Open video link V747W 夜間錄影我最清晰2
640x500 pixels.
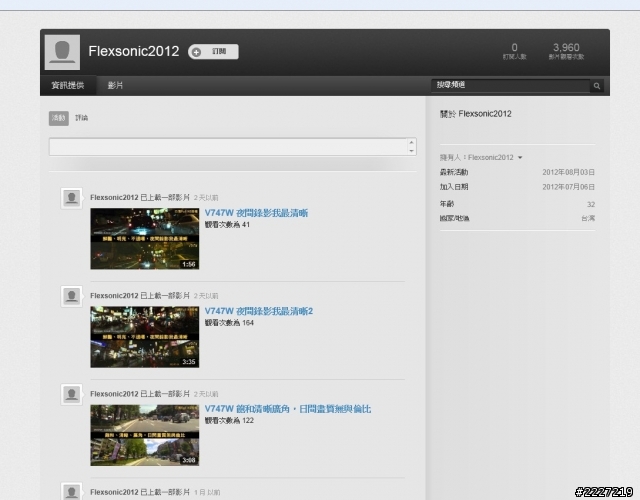click(x=259, y=311)
